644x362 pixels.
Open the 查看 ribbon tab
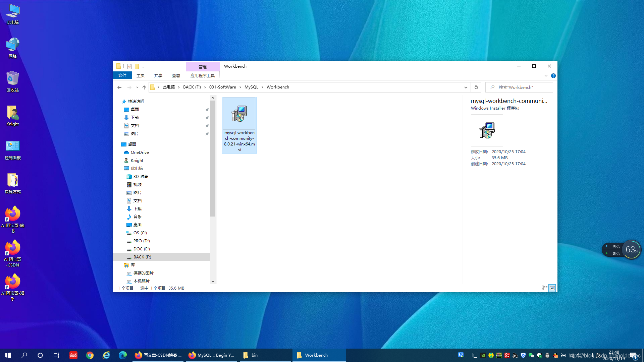(176, 75)
